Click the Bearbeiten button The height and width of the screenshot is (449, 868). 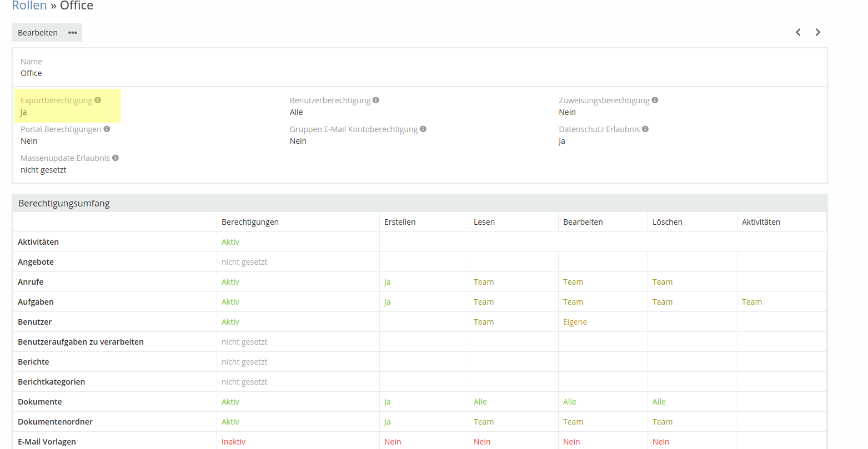38,33
